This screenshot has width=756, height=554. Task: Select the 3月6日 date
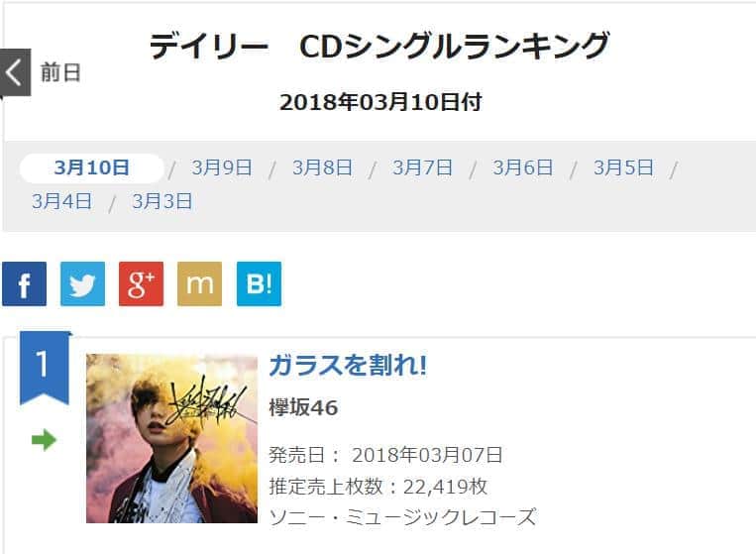[x=522, y=167]
